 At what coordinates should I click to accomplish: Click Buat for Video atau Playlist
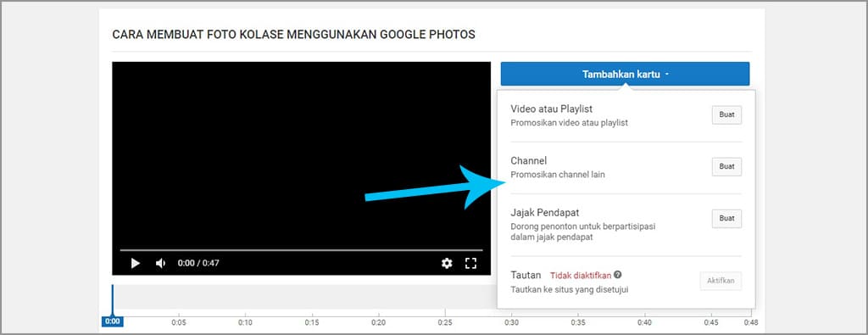point(726,114)
